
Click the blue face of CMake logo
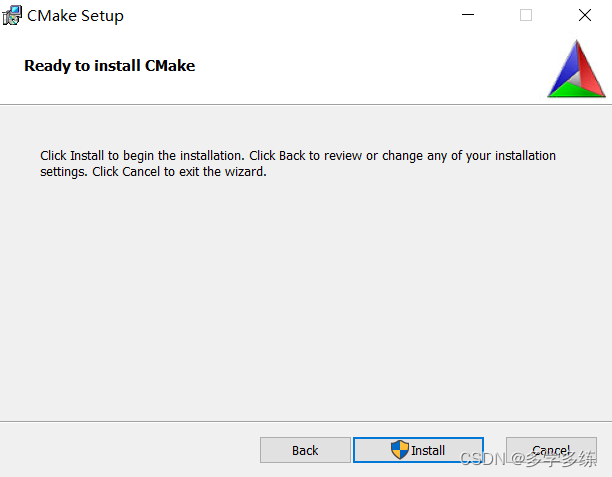pyautogui.click(x=564, y=68)
